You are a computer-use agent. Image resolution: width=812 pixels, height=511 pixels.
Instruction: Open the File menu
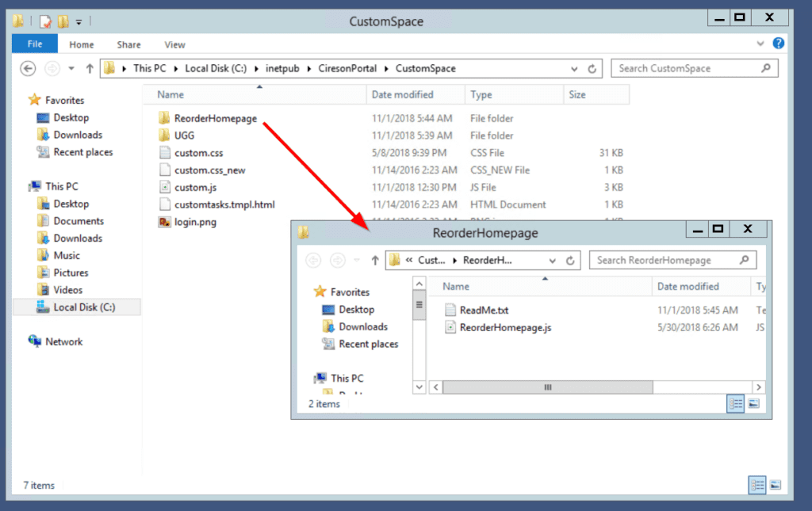click(34, 44)
